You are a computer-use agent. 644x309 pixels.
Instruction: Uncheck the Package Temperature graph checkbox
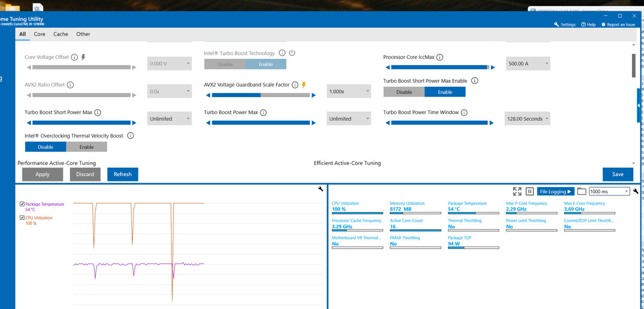click(22, 204)
